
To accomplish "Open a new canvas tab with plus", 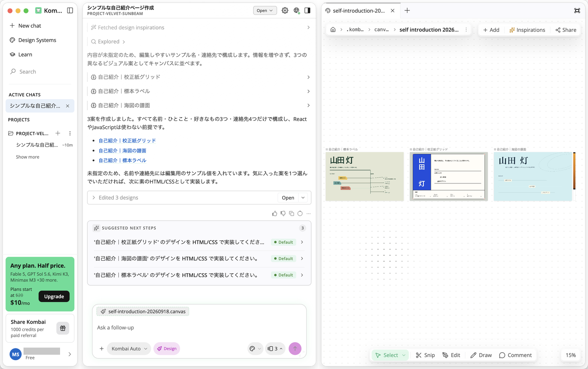I will tap(407, 10).
